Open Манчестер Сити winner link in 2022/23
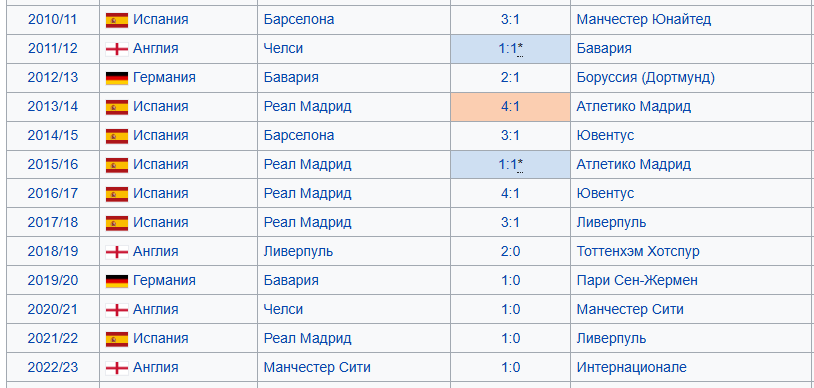This screenshot has width=814, height=388. click(317, 367)
